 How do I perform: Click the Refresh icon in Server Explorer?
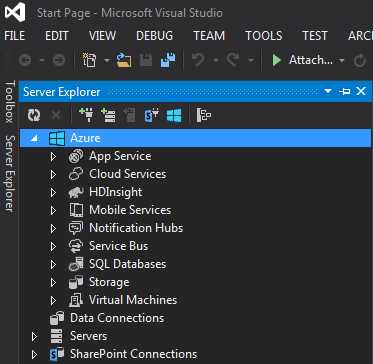(x=34, y=115)
